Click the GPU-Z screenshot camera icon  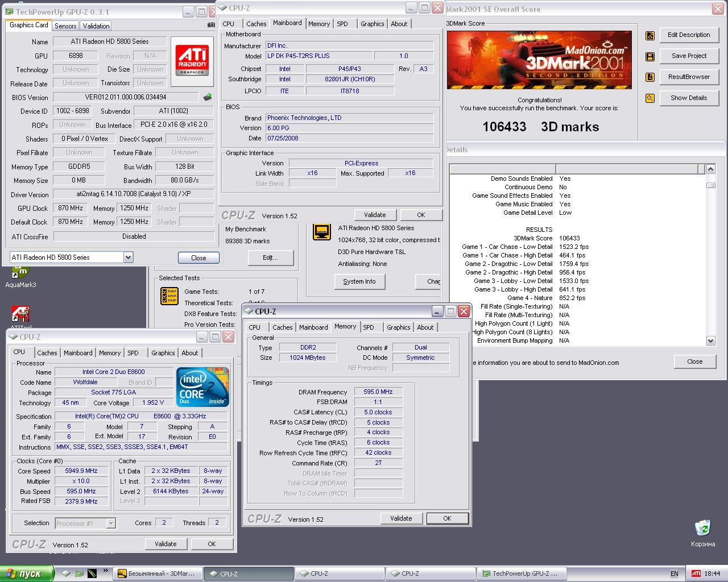(212, 25)
